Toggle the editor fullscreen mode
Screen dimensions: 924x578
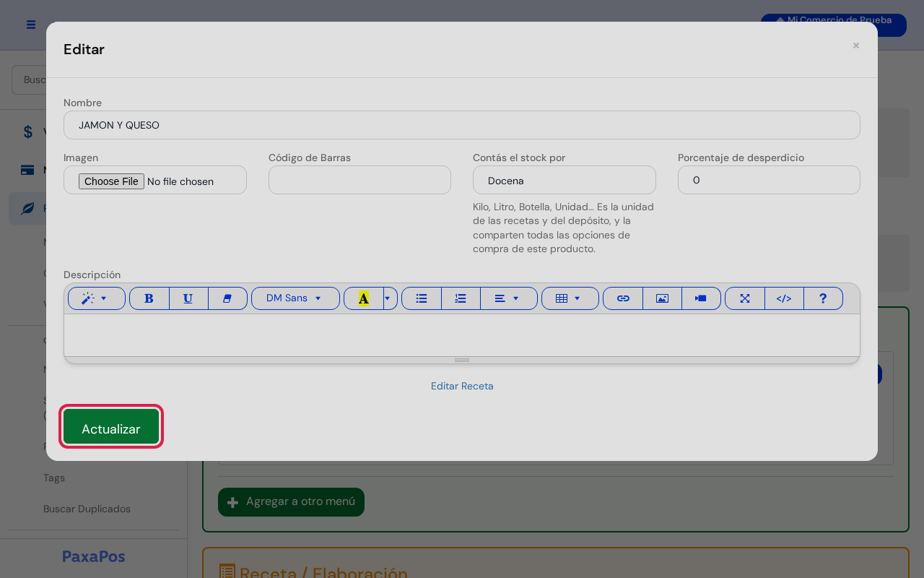[x=745, y=298]
